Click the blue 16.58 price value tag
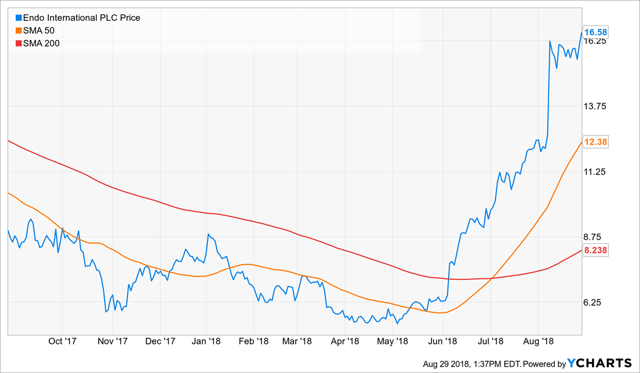The width and height of the screenshot is (640, 373). (x=596, y=32)
